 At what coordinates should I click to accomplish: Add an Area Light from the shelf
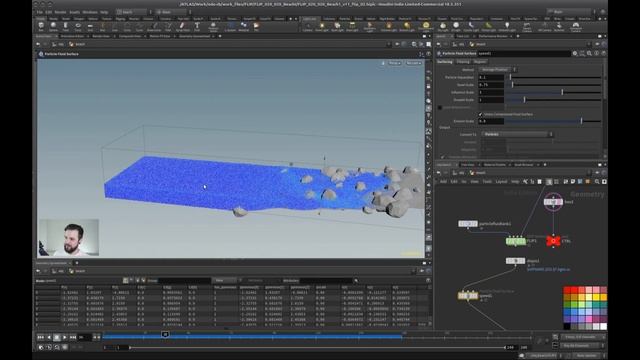click(x=352, y=27)
